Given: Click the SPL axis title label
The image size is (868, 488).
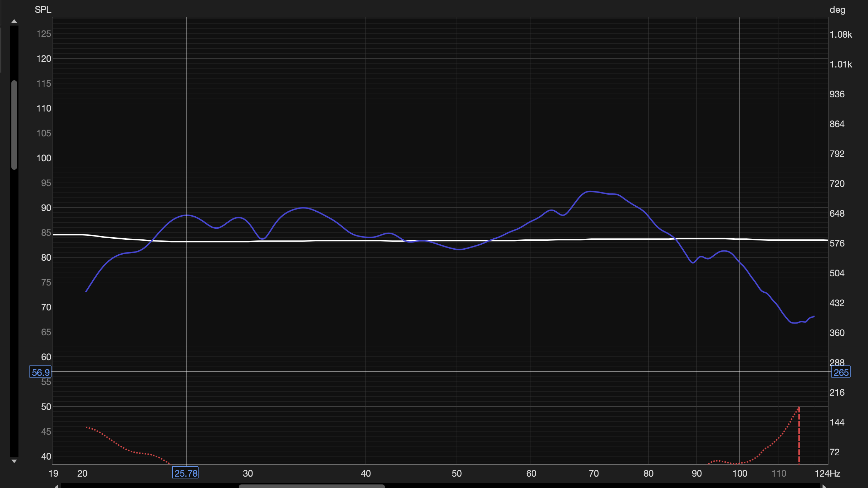Looking at the screenshot, I should pyautogui.click(x=43, y=10).
